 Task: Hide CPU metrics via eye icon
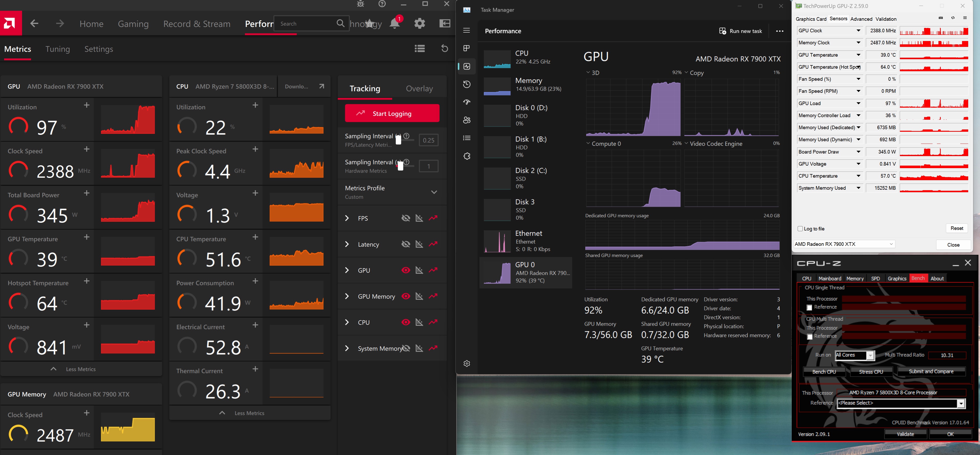pos(406,322)
